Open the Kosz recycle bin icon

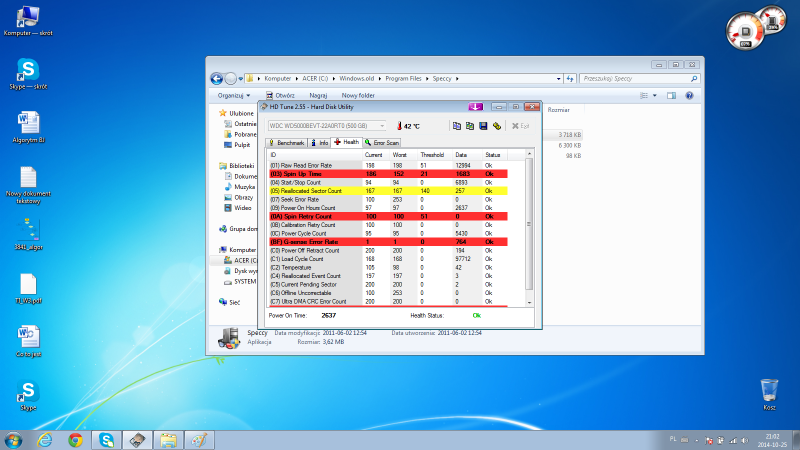pos(769,394)
